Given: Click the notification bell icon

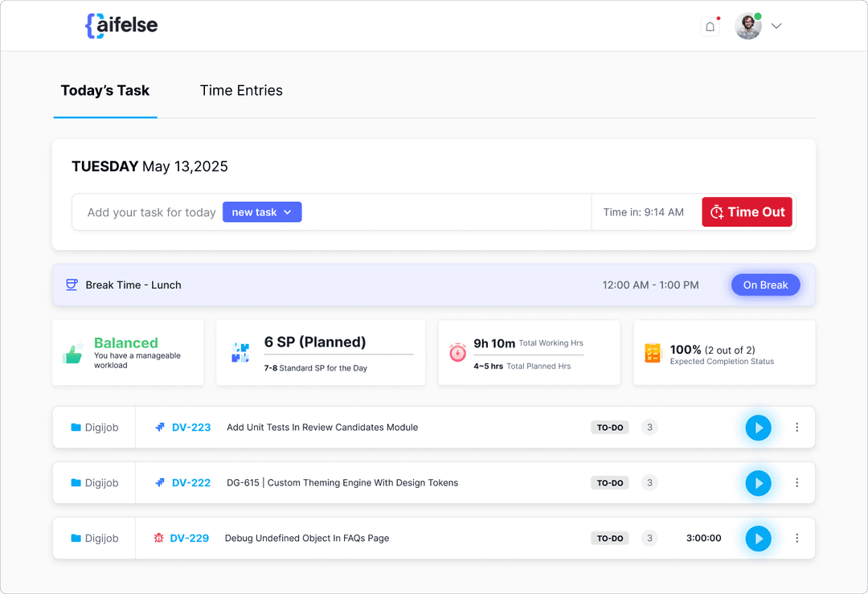Looking at the screenshot, I should point(710,27).
